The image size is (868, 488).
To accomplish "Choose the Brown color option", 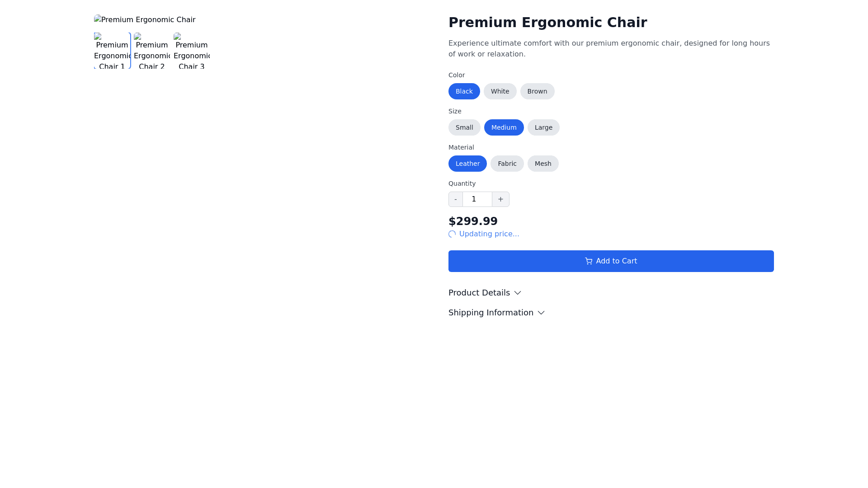I will pos(537,91).
